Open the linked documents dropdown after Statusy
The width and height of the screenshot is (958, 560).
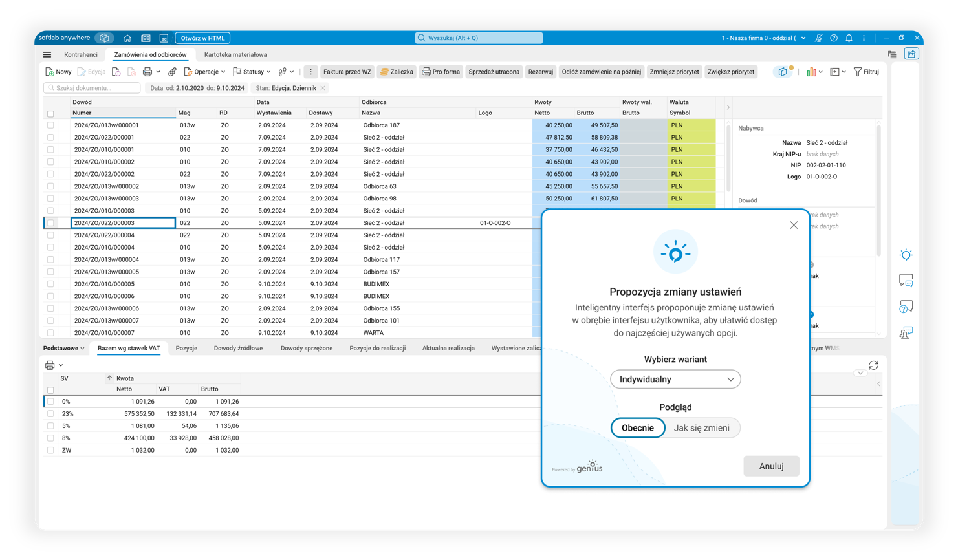(x=286, y=72)
